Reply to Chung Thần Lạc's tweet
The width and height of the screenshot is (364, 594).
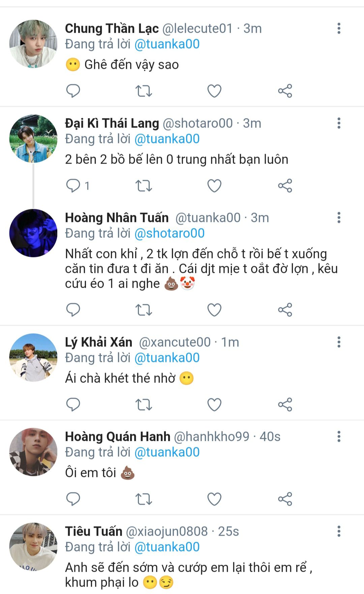coord(73,91)
